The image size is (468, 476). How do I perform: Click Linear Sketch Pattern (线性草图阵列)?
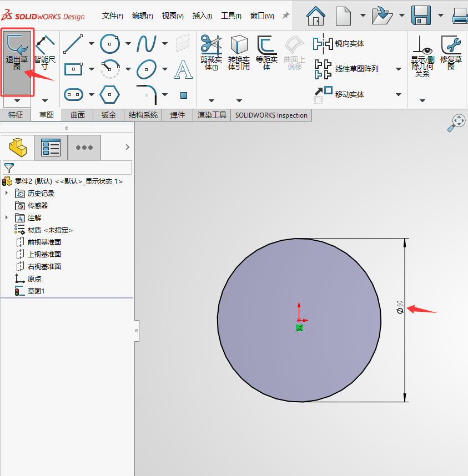pos(346,69)
